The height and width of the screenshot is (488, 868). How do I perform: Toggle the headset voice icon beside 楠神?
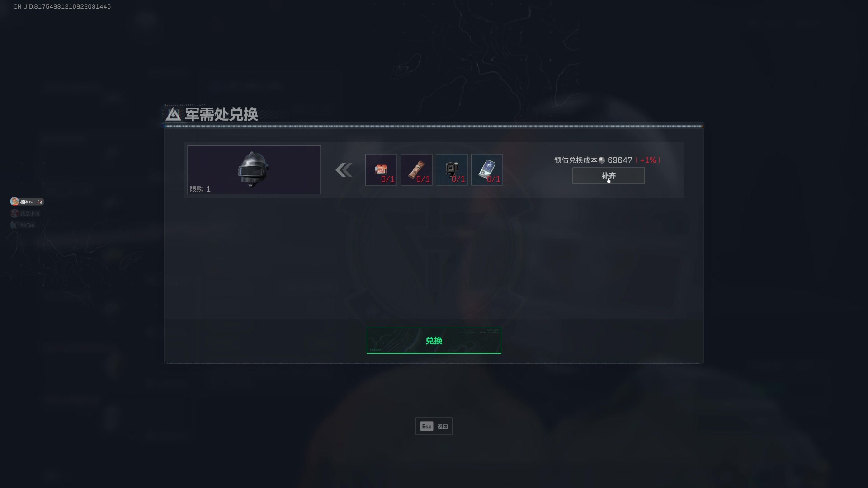[x=40, y=202]
